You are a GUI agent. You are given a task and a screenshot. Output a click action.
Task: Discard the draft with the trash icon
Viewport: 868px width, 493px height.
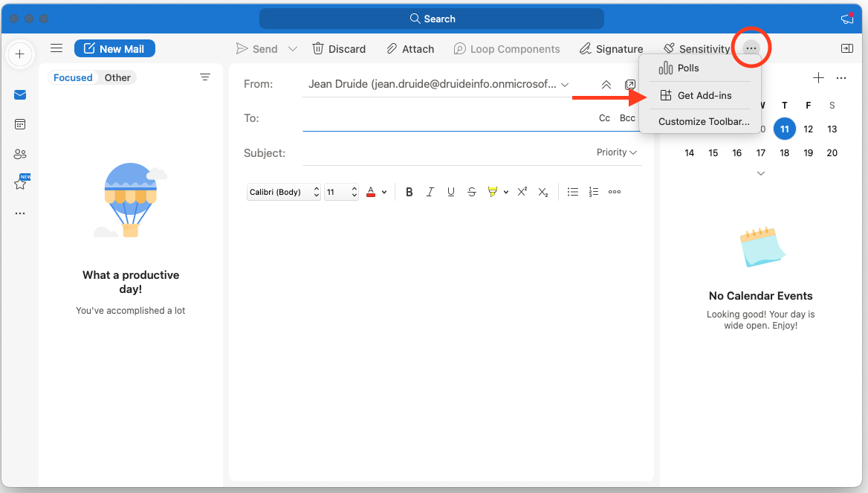click(x=318, y=49)
